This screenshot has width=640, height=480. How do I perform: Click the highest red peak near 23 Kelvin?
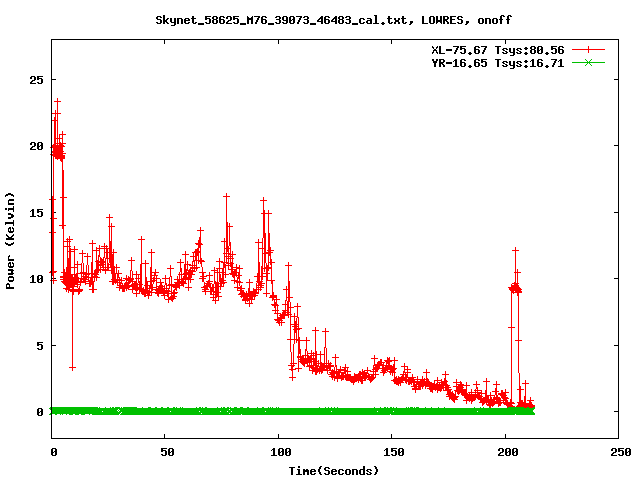58,101
